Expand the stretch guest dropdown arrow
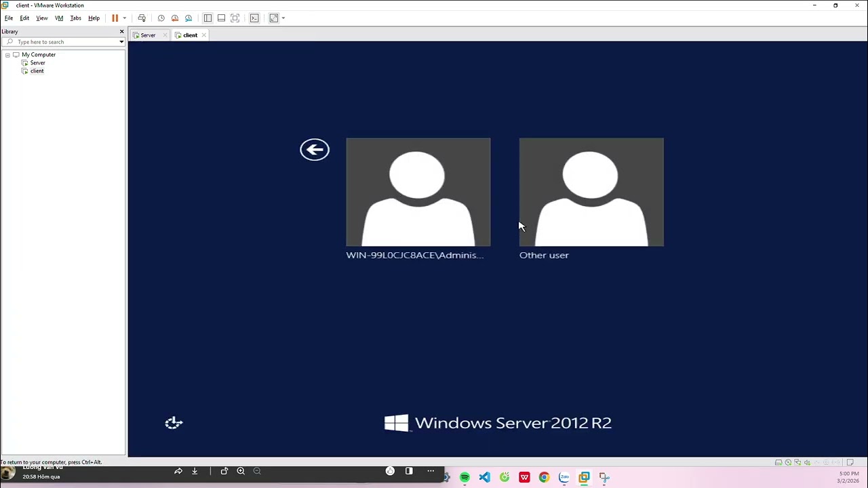Screen dimensions: 868x488 pyautogui.click(x=283, y=18)
